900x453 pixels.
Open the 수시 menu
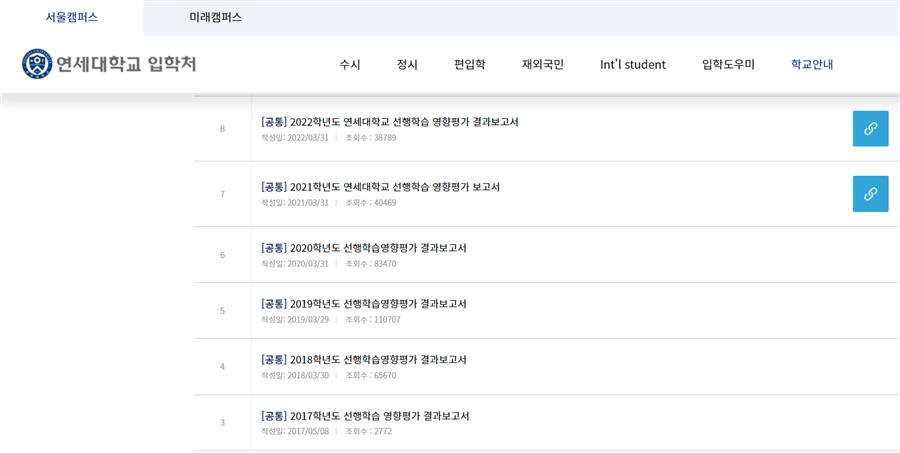pos(350,64)
